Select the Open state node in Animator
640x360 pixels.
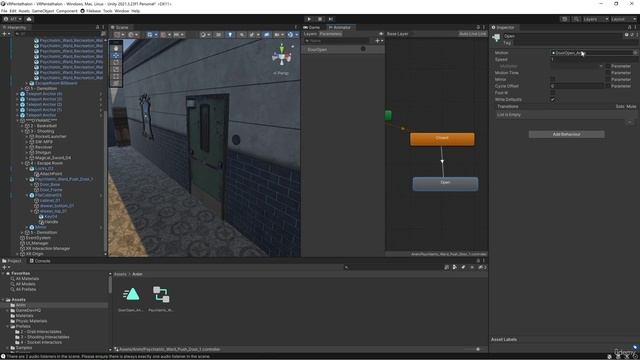click(445, 183)
